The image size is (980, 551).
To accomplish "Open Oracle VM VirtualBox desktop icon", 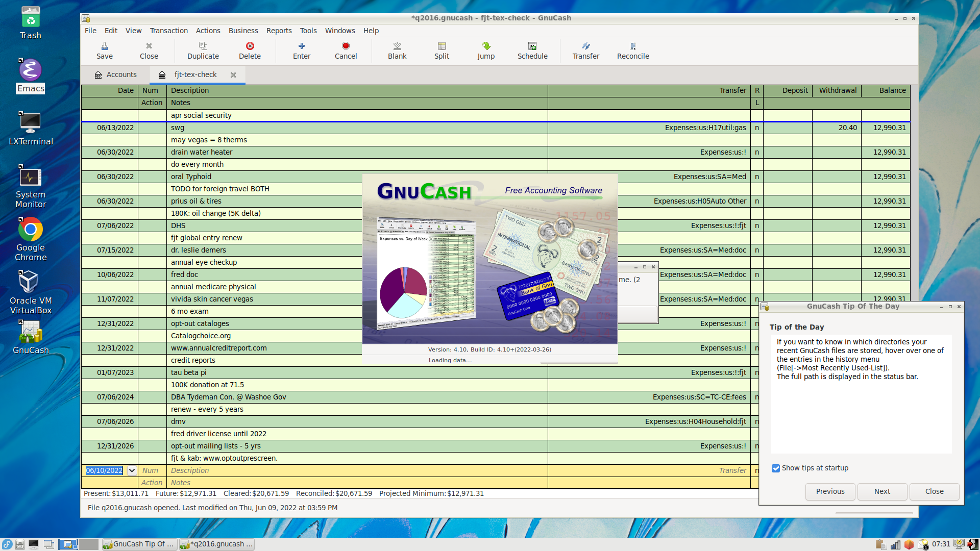I will click(31, 292).
